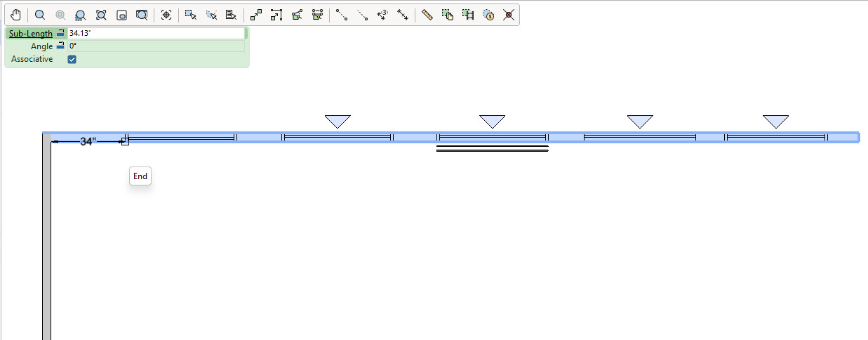Viewport: 868px width, 340px height.
Task: Click the End snap tooltip
Action: 140,176
